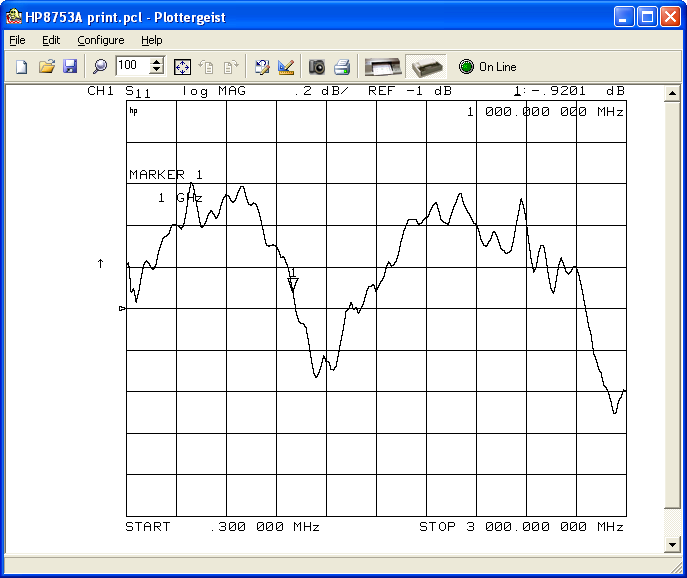Click the magnifier zoom icon
The image size is (687, 578).
pyautogui.click(x=100, y=67)
